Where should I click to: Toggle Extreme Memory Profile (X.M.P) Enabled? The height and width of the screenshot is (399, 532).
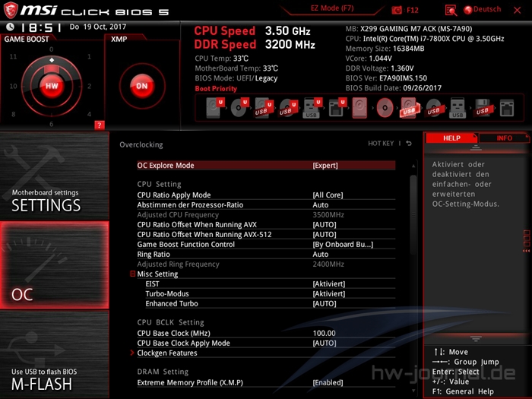click(x=266, y=382)
